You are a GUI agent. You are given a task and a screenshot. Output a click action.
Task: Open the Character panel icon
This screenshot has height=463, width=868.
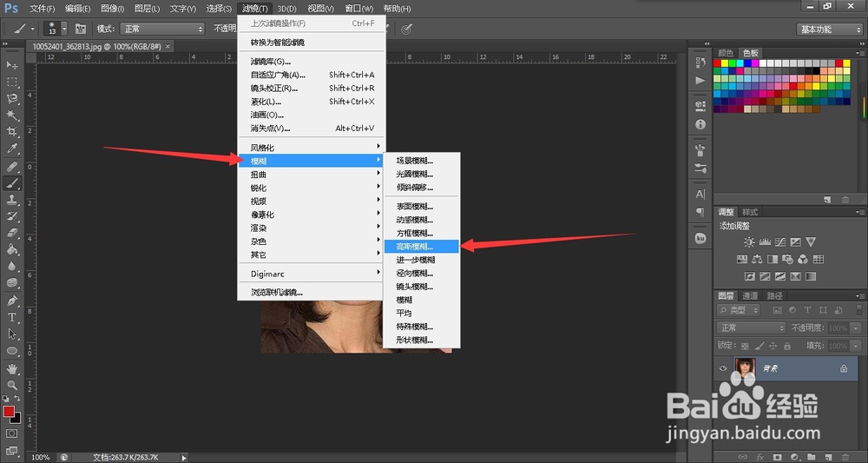(700, 195)
